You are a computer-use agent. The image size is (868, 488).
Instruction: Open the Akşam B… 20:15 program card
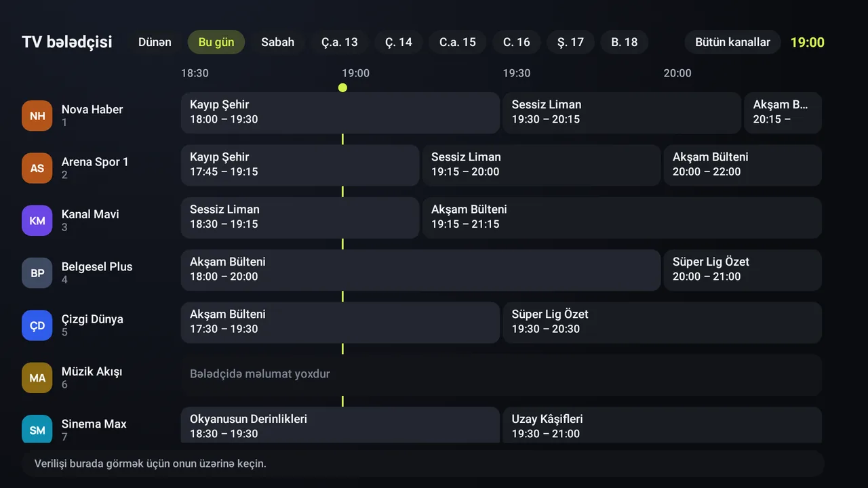pyautogui.click(x=783, y=113)
